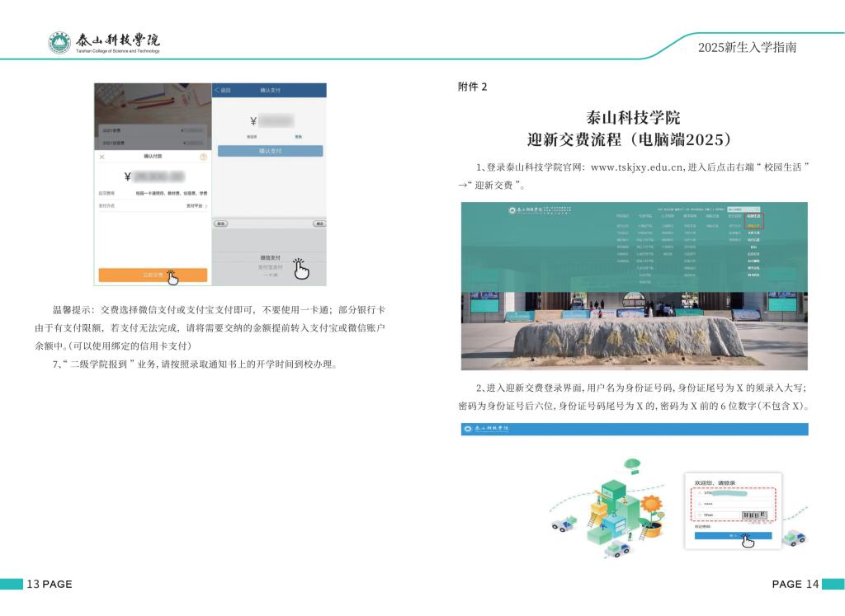Click the website search box at top
This screenshot has height=616, width=845.
[743, 209]
